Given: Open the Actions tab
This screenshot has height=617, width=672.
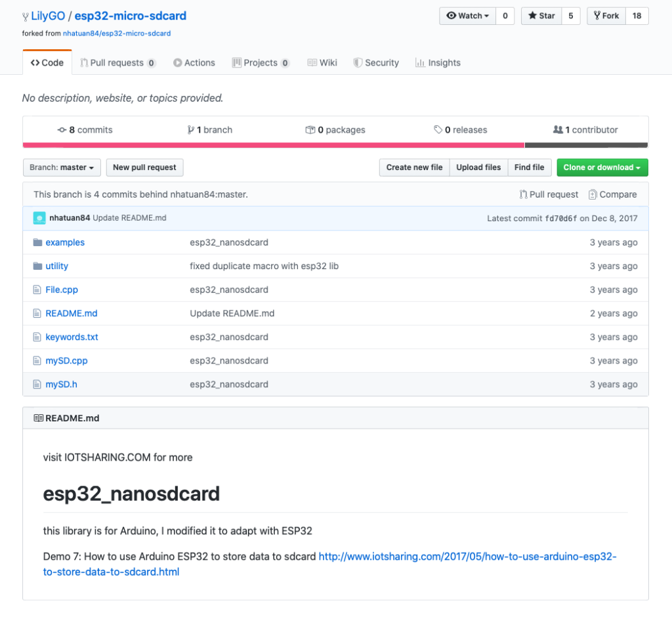Looking at the screenshot, I should pos(194,62).
